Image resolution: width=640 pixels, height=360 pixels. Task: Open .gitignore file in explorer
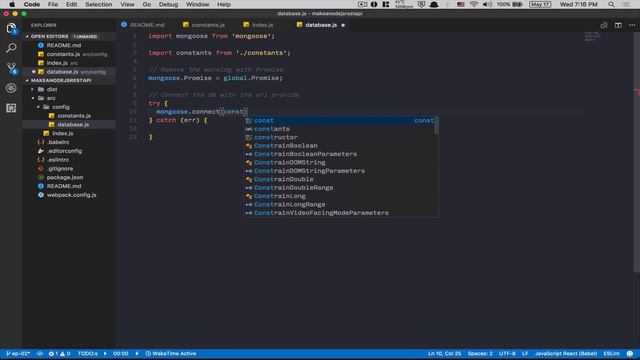tap(60, 169)
